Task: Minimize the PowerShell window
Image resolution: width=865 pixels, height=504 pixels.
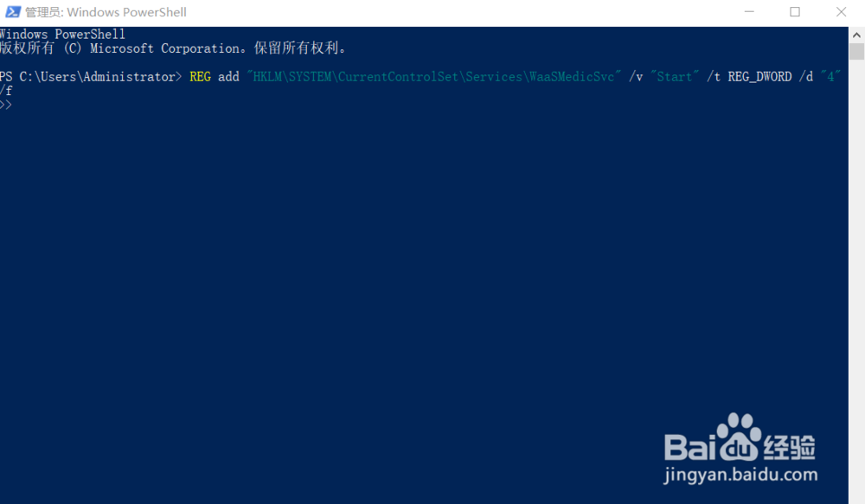Action: (x=748, y=11)
